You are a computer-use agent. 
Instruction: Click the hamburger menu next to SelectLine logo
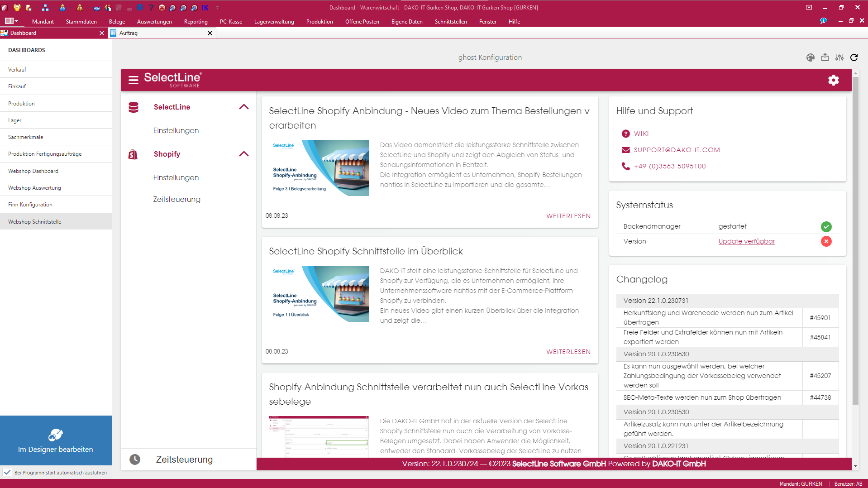[134, 80]
